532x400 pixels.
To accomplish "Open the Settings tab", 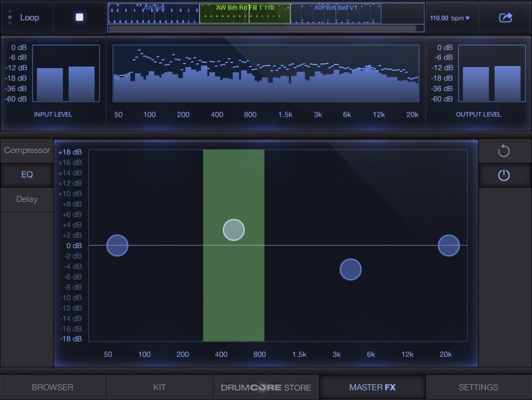I will [x=478, y=387].
